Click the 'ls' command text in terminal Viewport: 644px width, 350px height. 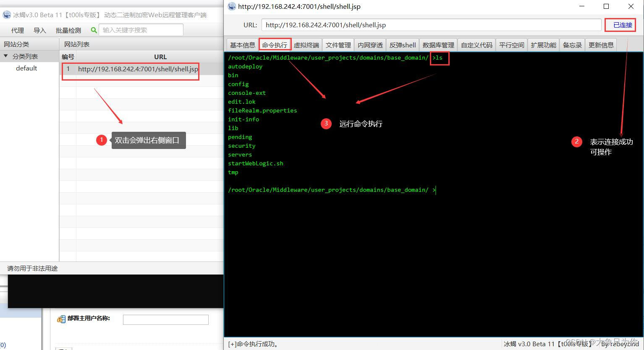click(x=439, y=57)
